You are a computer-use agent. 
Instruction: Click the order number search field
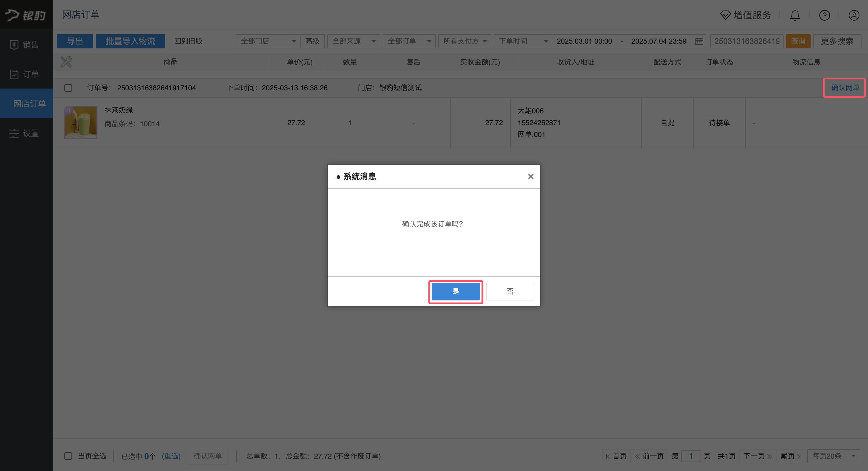pyautogui.click(x=747, y=41)
